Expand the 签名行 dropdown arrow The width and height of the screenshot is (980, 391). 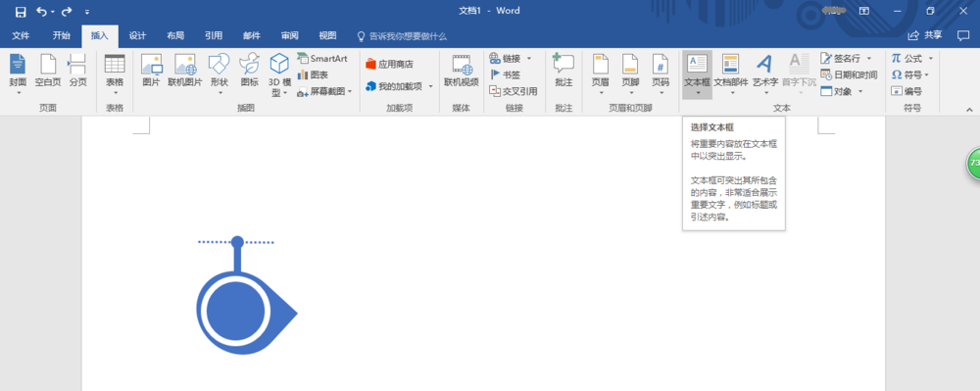tap(868, 58)
